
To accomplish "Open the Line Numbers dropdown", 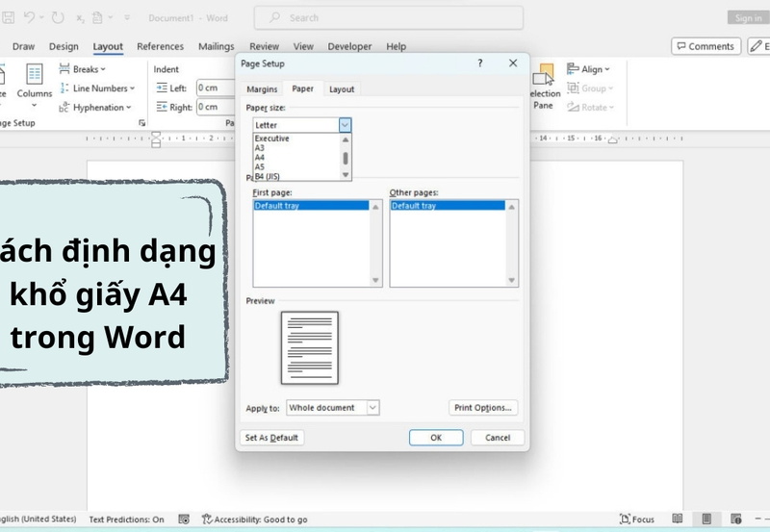I will click(97, 89).
